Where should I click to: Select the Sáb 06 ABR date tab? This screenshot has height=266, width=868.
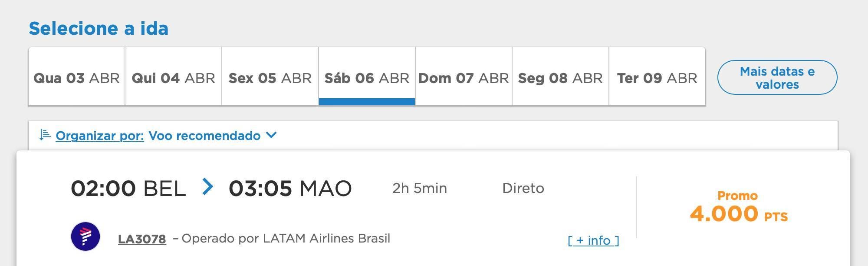(x=367, y=76)
